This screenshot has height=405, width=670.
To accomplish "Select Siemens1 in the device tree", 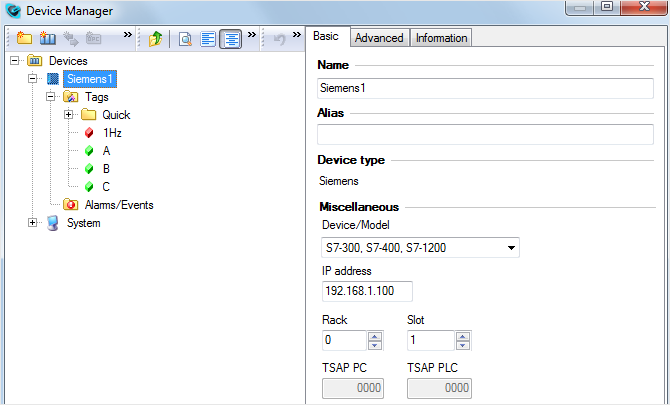I will tap(90, 79).
